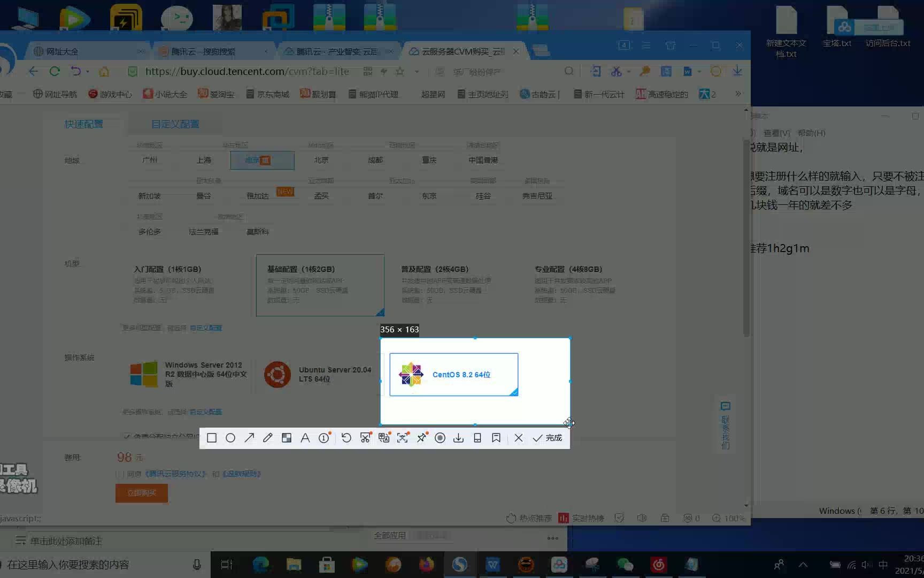Viewport: 924px width, 578px height.
Task: Save the screenshot with download icon
Action: click(459, 438)
